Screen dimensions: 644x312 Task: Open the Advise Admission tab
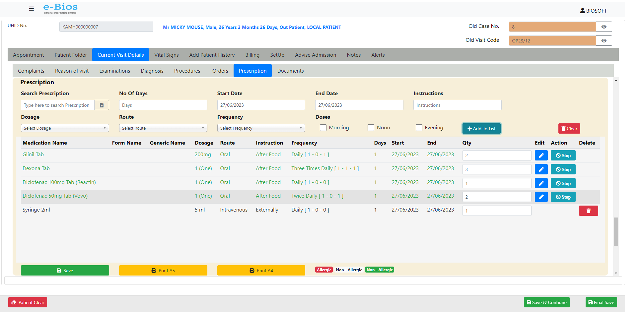tap(316, 55)
